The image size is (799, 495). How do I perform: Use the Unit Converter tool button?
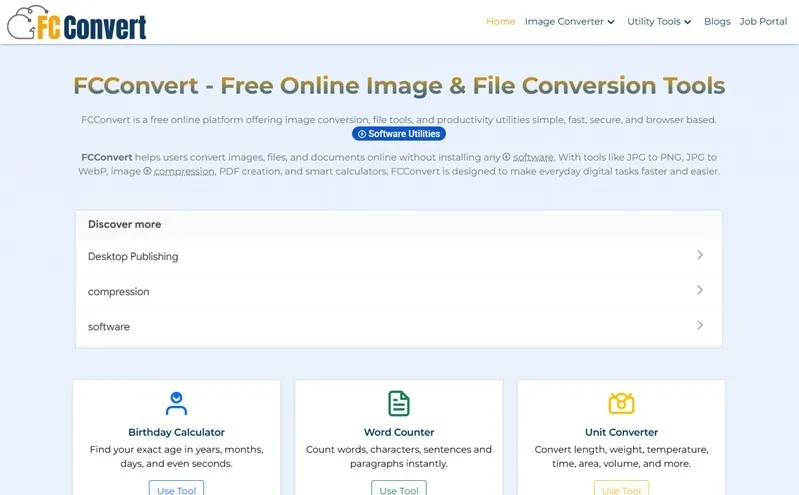(x=621, y=488)
